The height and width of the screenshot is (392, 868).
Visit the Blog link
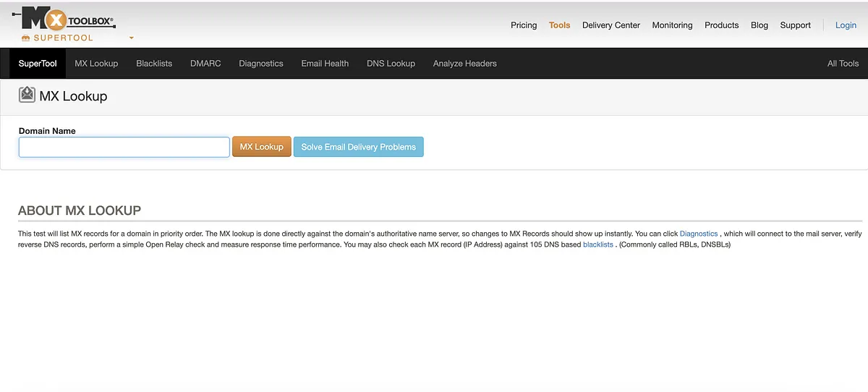pos(759,25)
